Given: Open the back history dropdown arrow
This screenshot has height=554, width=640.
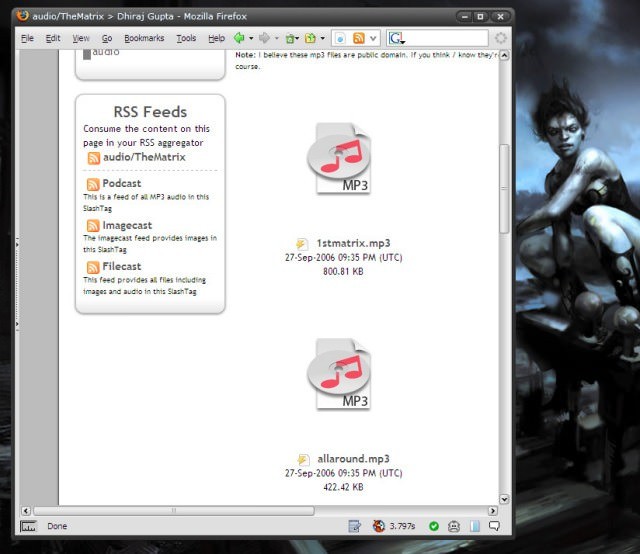Looking at the screenshot, I should tap(251, 38).
